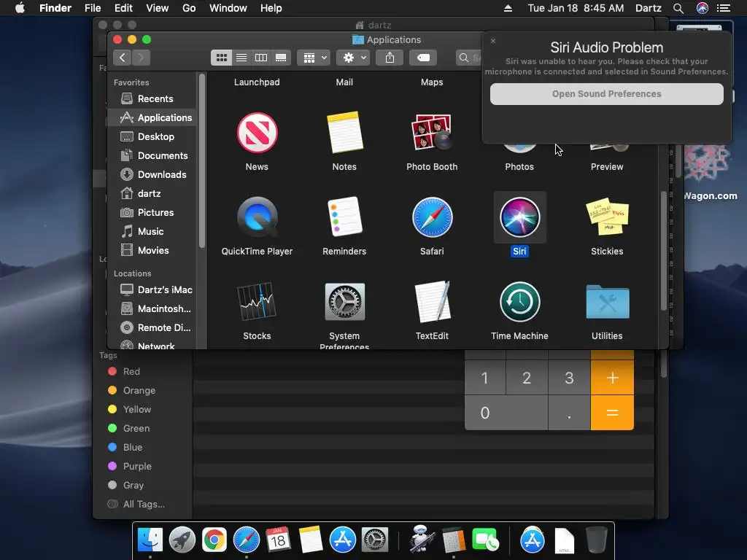This screenshot has height=560, width=747.
Task: Open the Apple menu
Action: (20, 8)
